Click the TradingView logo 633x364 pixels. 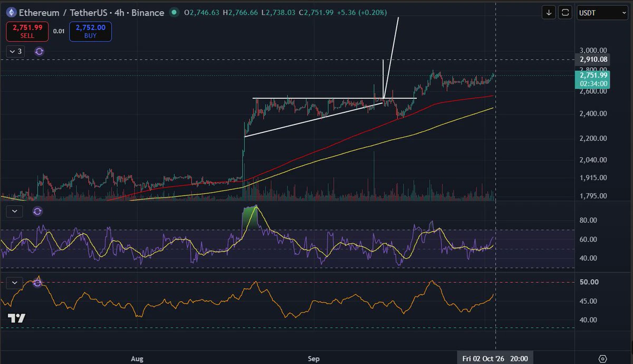point(16,318)
